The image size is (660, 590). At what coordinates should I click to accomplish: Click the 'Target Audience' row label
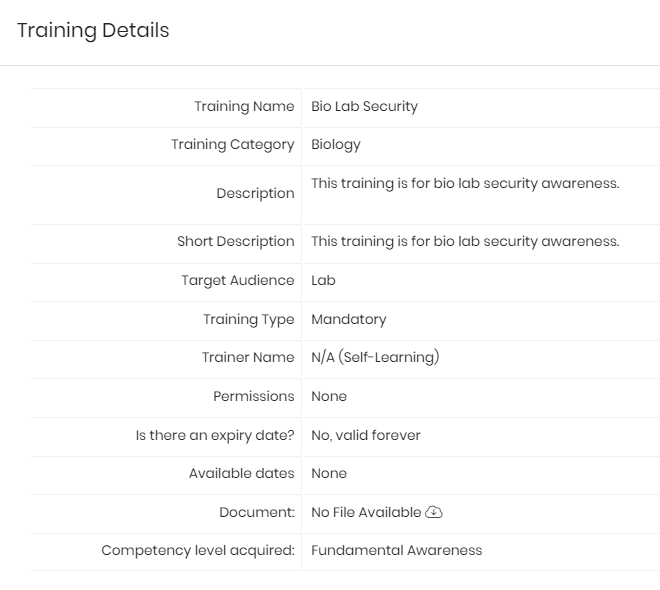point(238,281)
